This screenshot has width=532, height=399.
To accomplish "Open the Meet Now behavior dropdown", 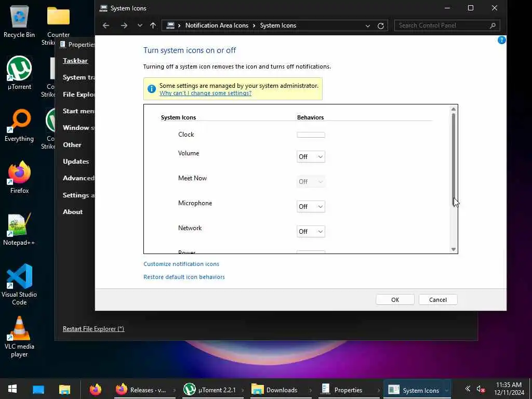I will coord(311,181).
